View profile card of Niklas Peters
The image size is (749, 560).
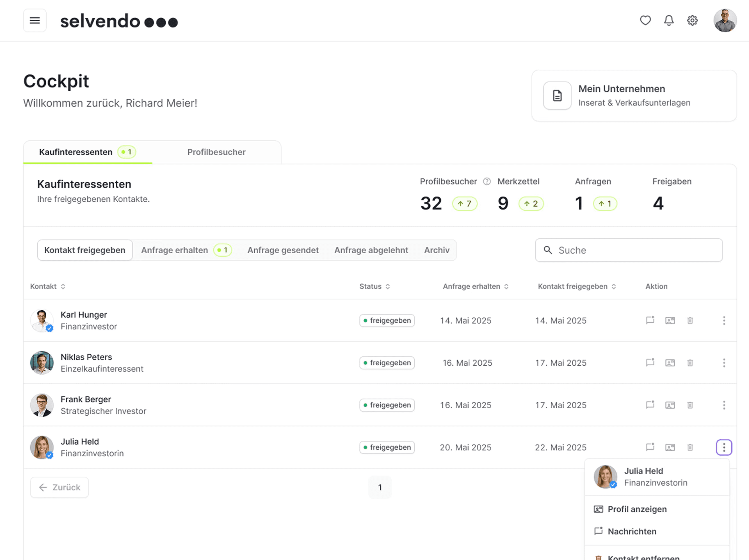pos(670,363)
